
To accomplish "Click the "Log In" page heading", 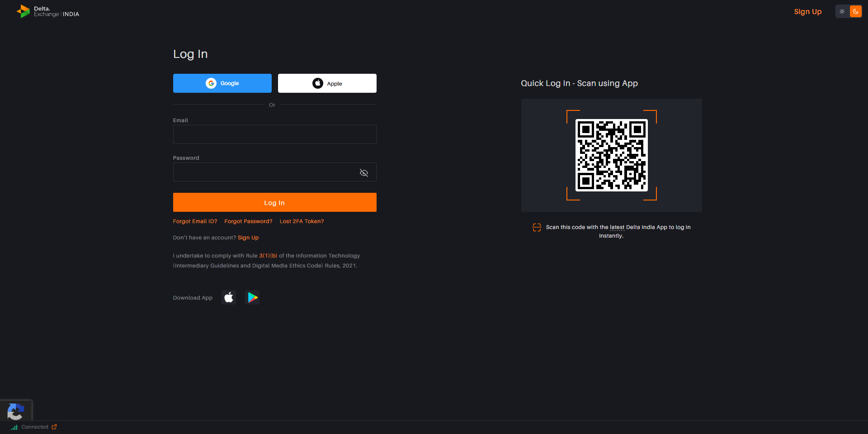I will tap(190, 54).
